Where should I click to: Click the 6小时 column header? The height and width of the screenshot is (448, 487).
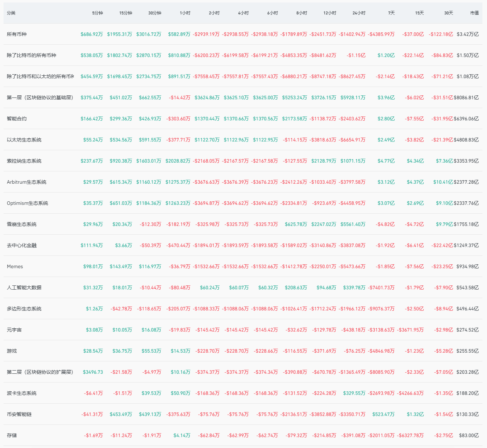(273, 13)
